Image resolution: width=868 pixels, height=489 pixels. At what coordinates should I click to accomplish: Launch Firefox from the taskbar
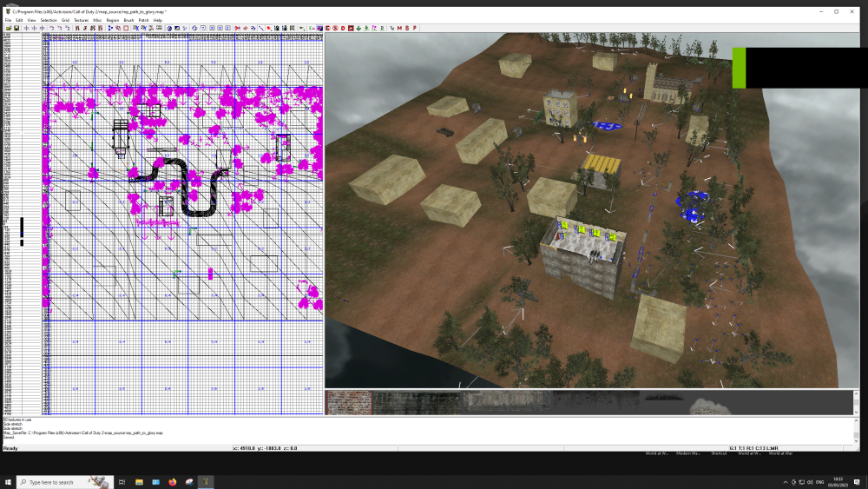172,482
